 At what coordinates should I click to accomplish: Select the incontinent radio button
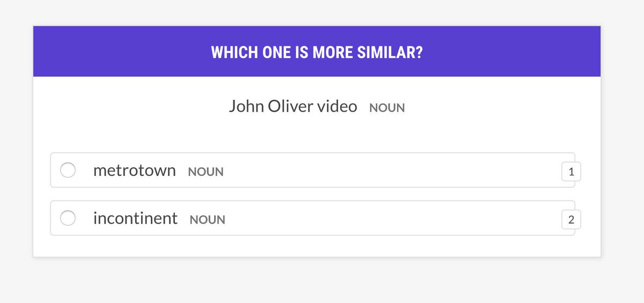(x=68, y=218)
